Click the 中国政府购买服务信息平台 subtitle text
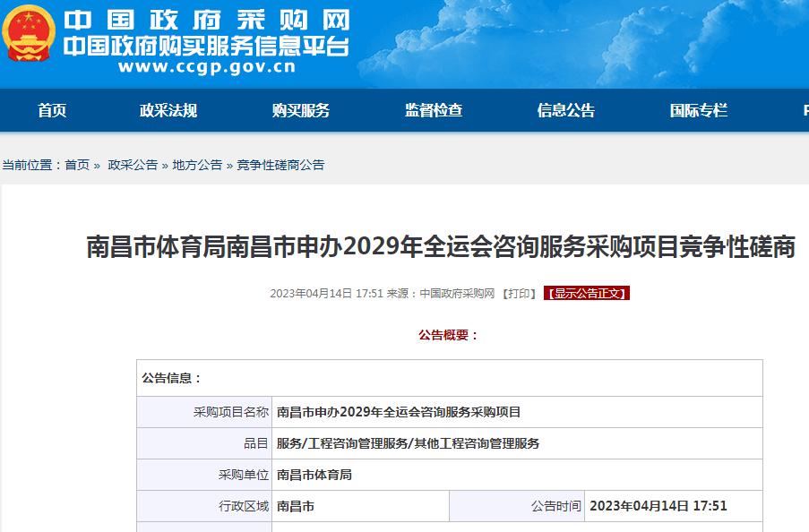Image resolution: width=809 pixels, height=532 pixels. click(x=206, y=47)
